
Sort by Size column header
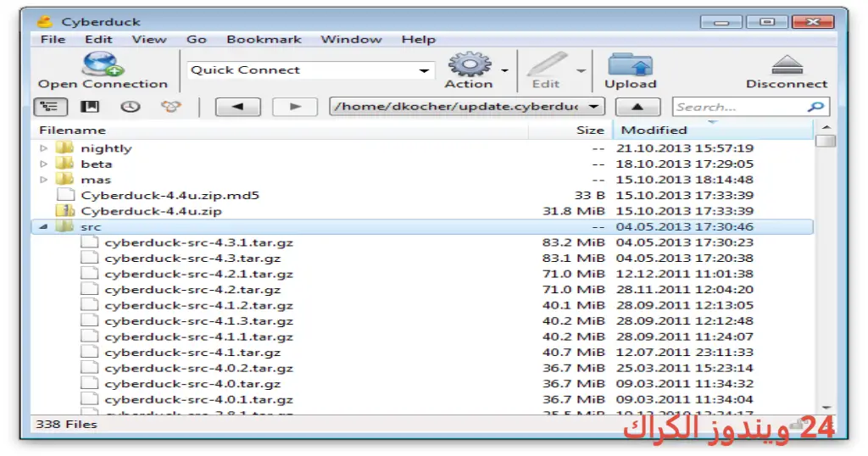[x=570, y=130]
